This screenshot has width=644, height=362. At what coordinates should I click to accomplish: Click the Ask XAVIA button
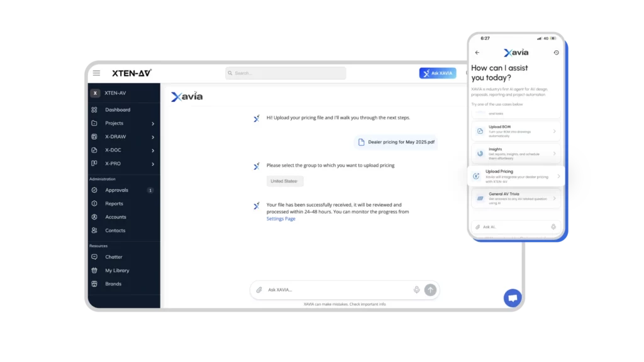click(438, 73)
